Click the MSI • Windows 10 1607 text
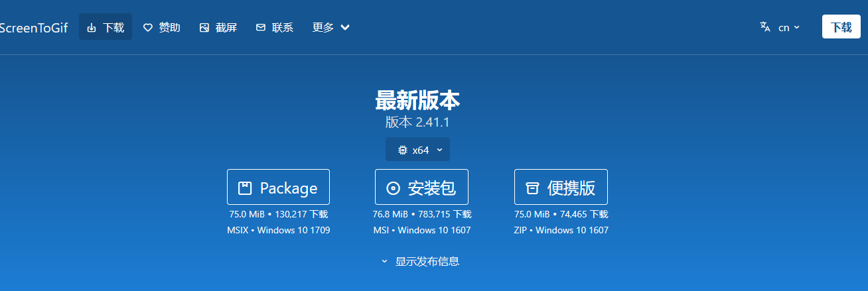 click(422, 230)
